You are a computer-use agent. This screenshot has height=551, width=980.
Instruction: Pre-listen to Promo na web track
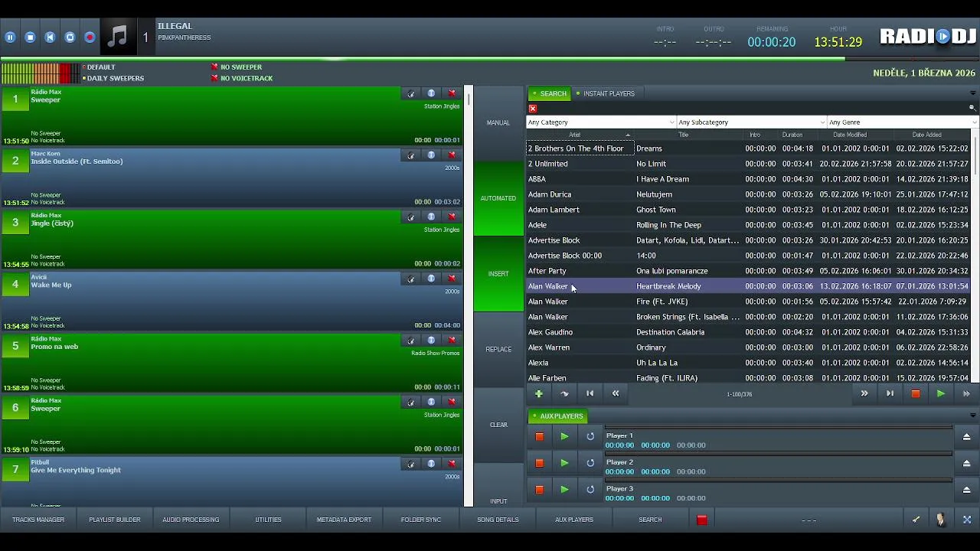[x=411, y=341]
